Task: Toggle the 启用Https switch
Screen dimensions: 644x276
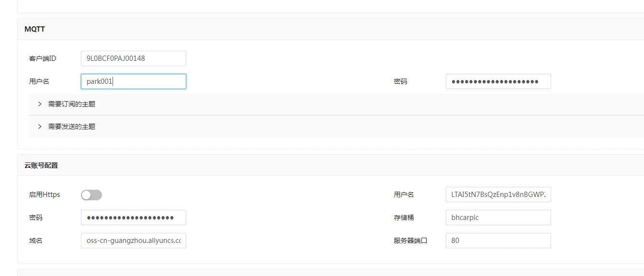Action: pyautogui.click(x=91, y=195)
